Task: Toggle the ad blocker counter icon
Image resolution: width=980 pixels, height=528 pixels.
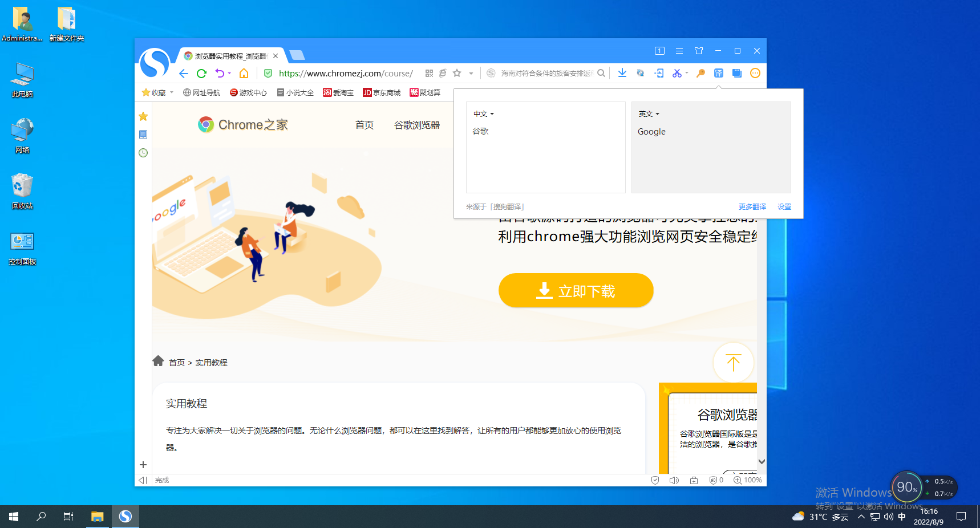Action: (716, 480)
